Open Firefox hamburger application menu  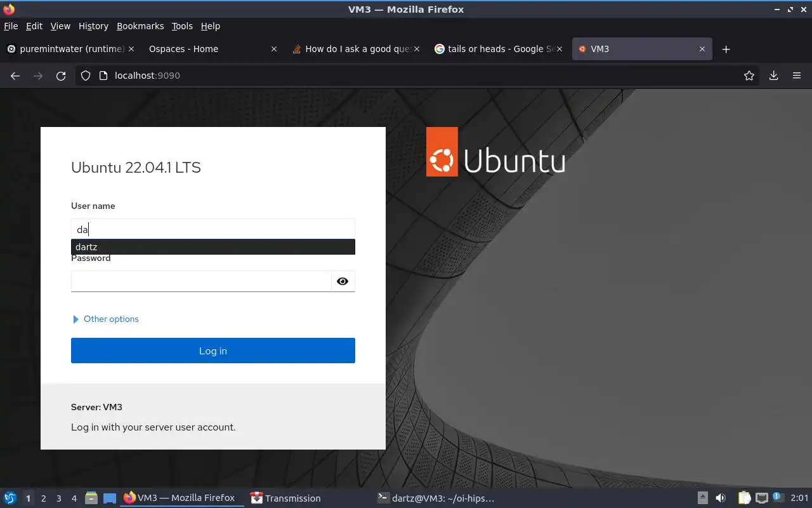(x=797, y=76)
